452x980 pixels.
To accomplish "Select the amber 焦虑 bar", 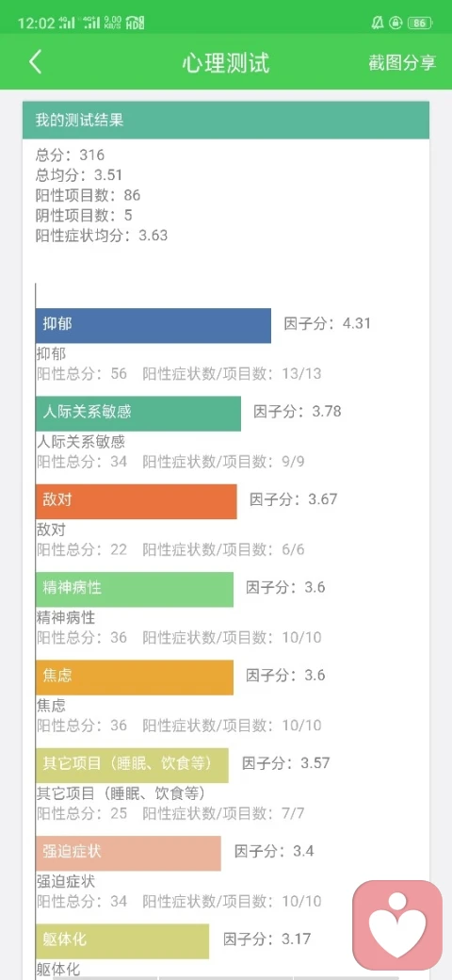I will point(135,678).
